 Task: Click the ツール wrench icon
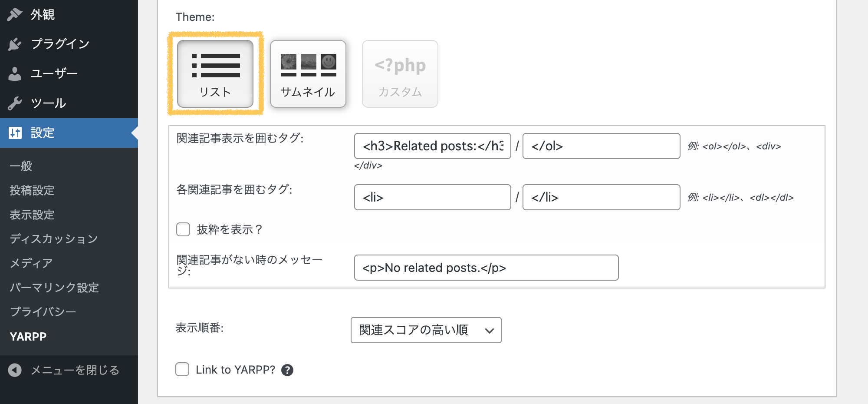point(15,103)
